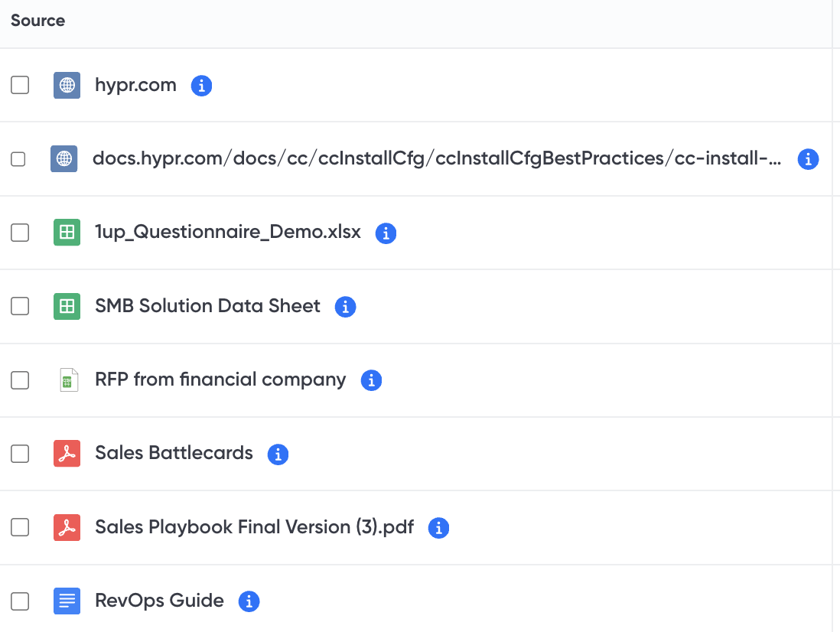Click the SMB Solution Data Sheet name
Viewport: 840px width, 632px height.
[207, 306]
